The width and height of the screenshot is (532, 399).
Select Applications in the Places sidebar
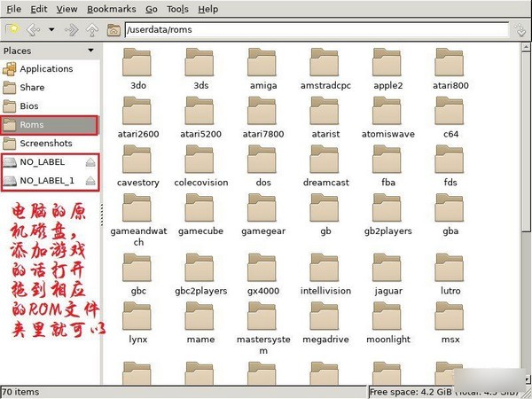[x=46, y=69]
